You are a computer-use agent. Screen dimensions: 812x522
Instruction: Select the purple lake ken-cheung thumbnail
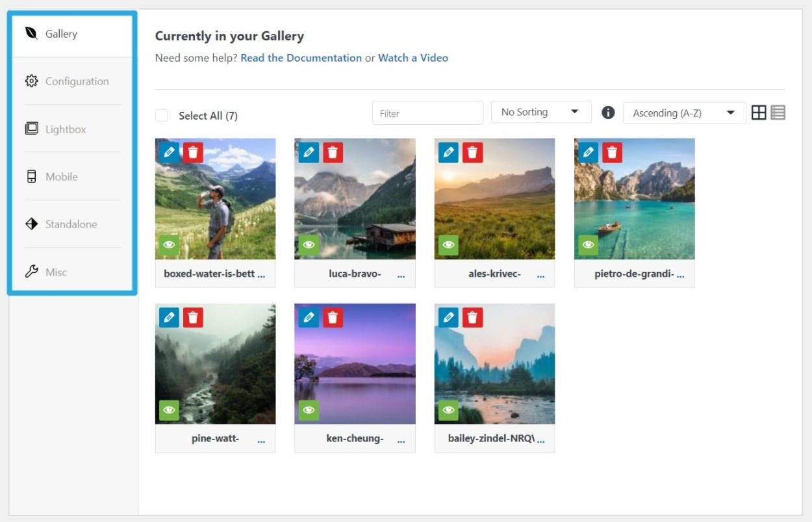point(355,363)
